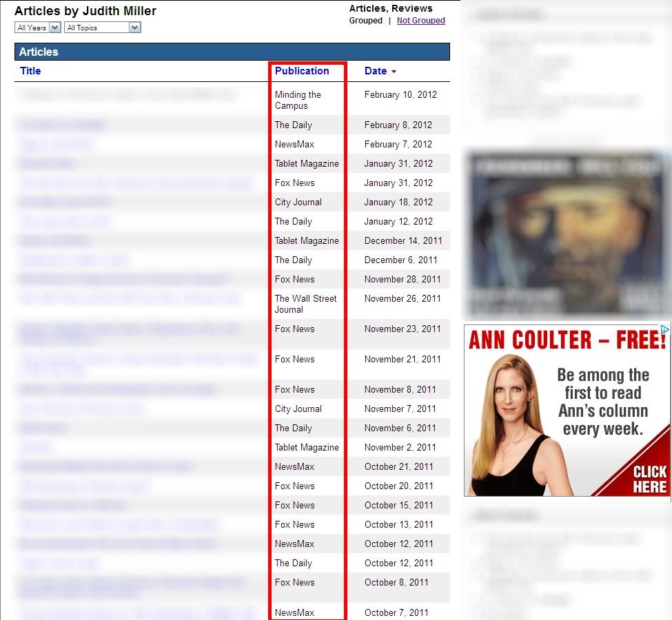The image size is (672, 620).
Task: Select Minding the Campus publication cell
Action: click(298, 101)
